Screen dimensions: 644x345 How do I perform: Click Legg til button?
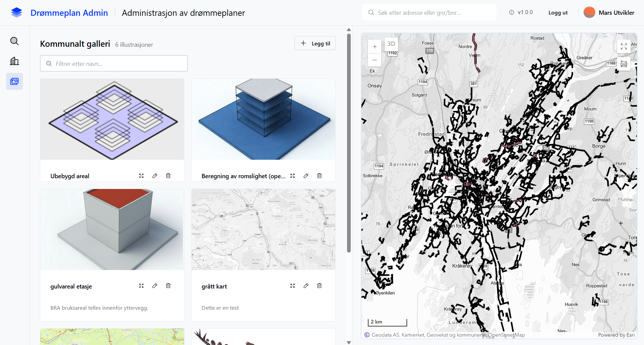click(x=315, y=43)
